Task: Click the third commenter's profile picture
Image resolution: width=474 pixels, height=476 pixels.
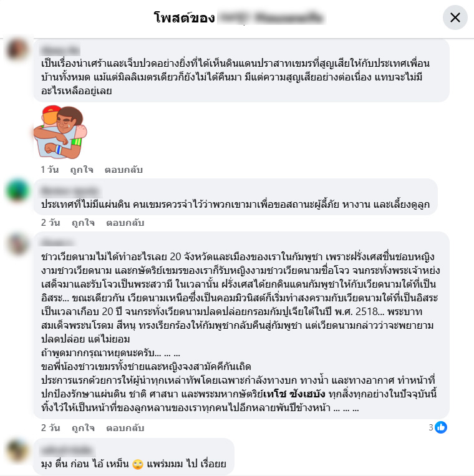Action: point(17,243)
